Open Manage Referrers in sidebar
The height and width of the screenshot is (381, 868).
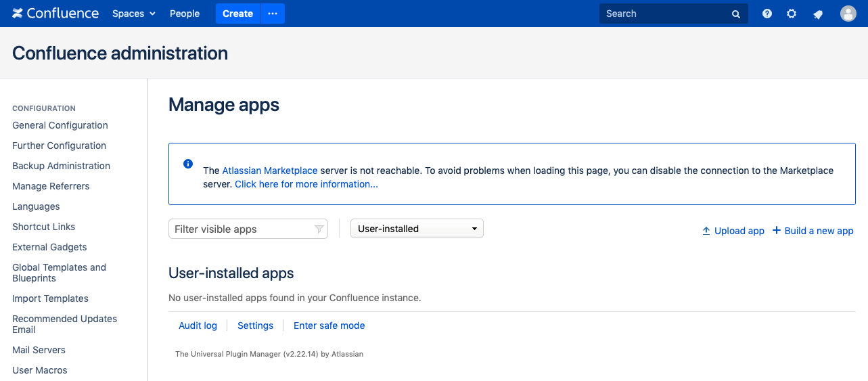(x=51, y=186)
